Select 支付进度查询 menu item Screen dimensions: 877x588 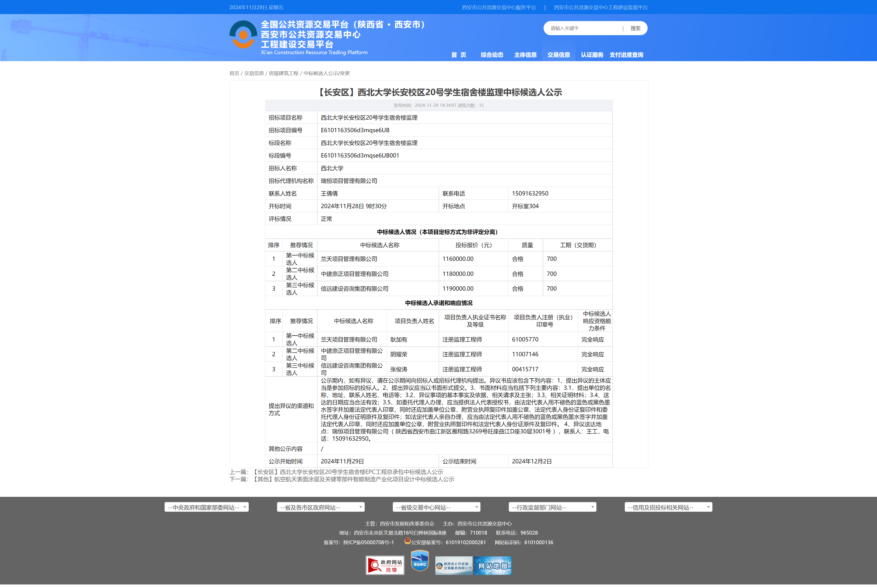pos(626,55)
